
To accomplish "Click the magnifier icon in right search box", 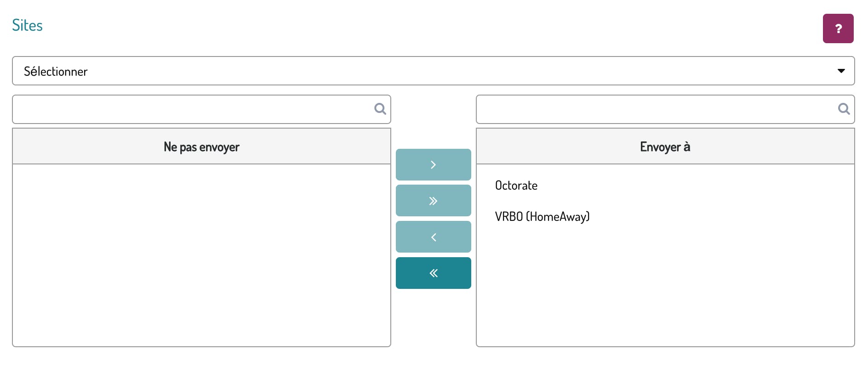I will 844,109.
